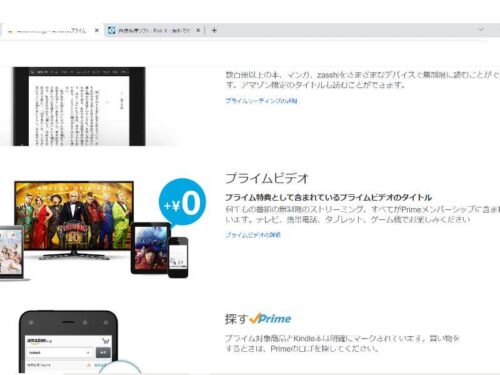The height and width of the screenshot is (375, 500).
Task: Close the Amazon プライム tab
Action: 97,31
